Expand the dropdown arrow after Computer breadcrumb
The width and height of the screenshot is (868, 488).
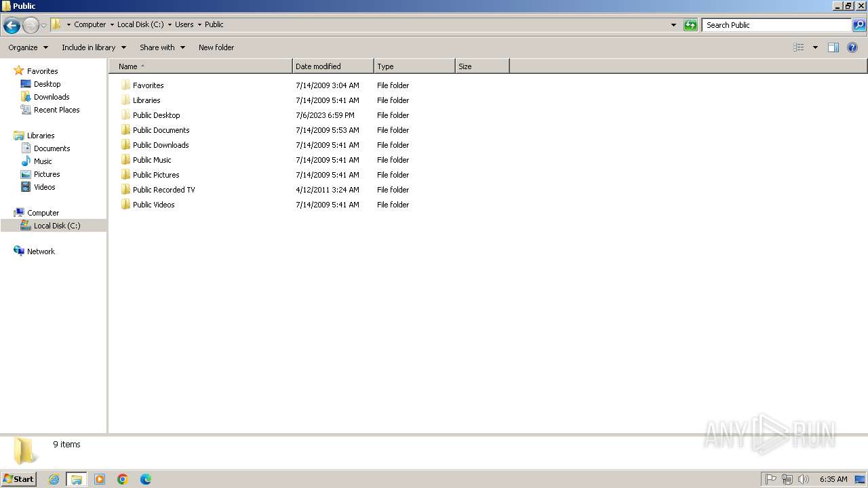[x=112, y=24]
